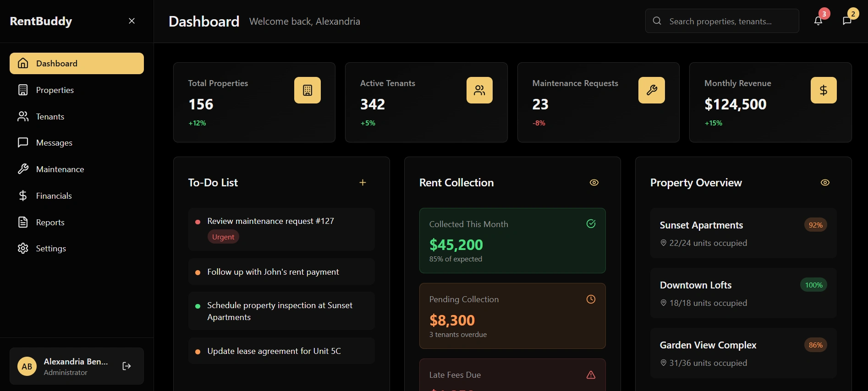Click the Search properties, tenants field
This screenshot has height=391, width=868.
(x=729, y=21)
